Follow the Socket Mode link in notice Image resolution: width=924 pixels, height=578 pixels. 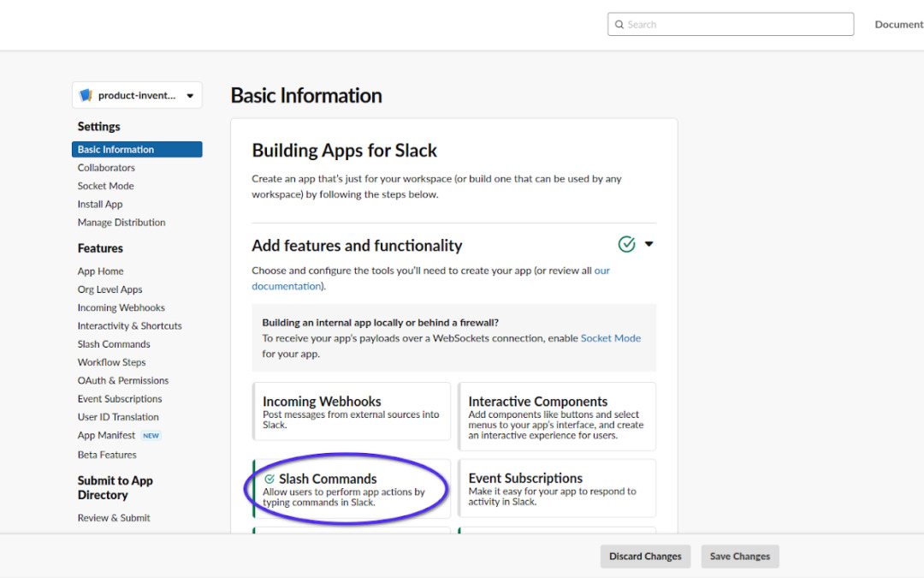pos(610,338)
